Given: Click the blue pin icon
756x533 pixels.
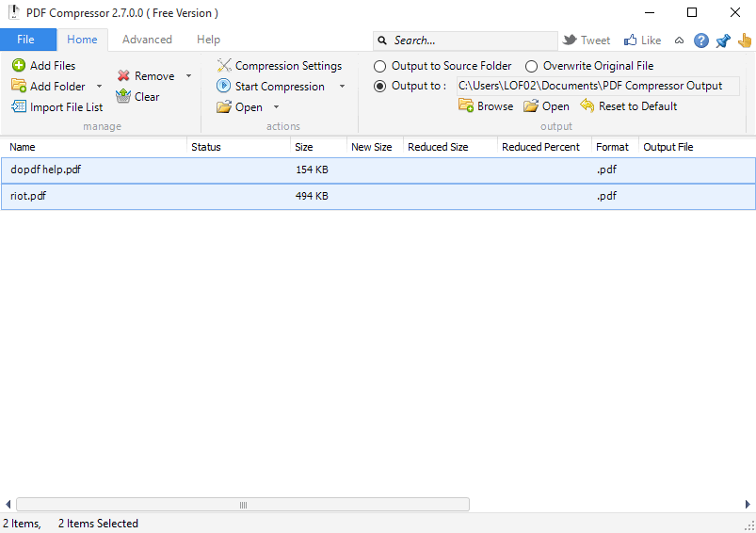Looking at the screenshot, I should click(723, 41).
